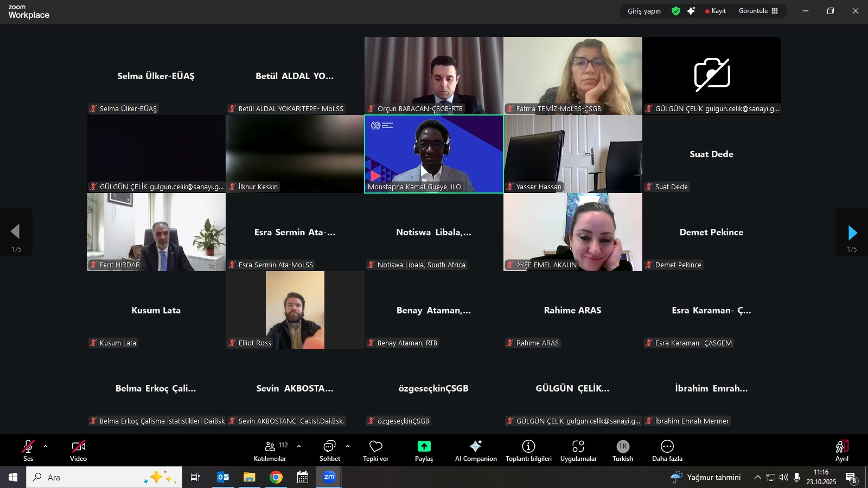
Task: Unmute microphone with the Ses button
Action: coord(28,450)
